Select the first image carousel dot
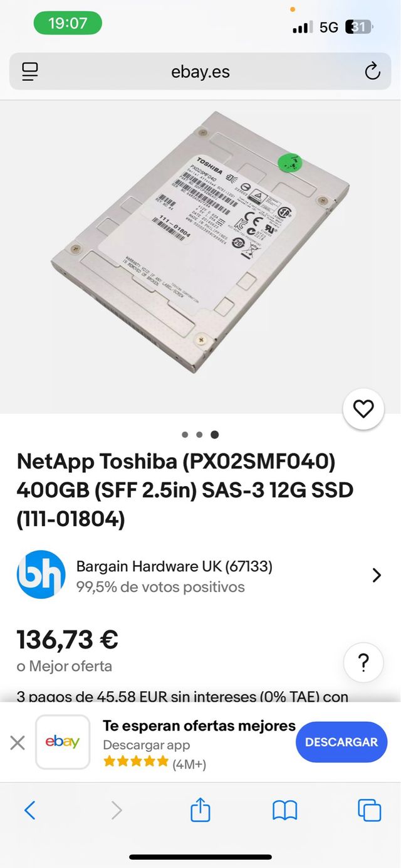The height and width of the screenshot is (868, 401). [x=185, y=434]
